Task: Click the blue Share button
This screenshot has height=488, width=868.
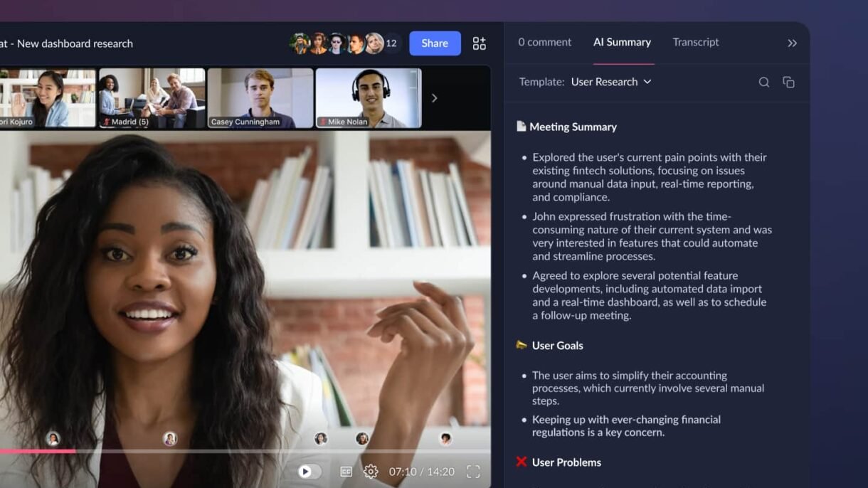Action: click(x=435, y=43)
